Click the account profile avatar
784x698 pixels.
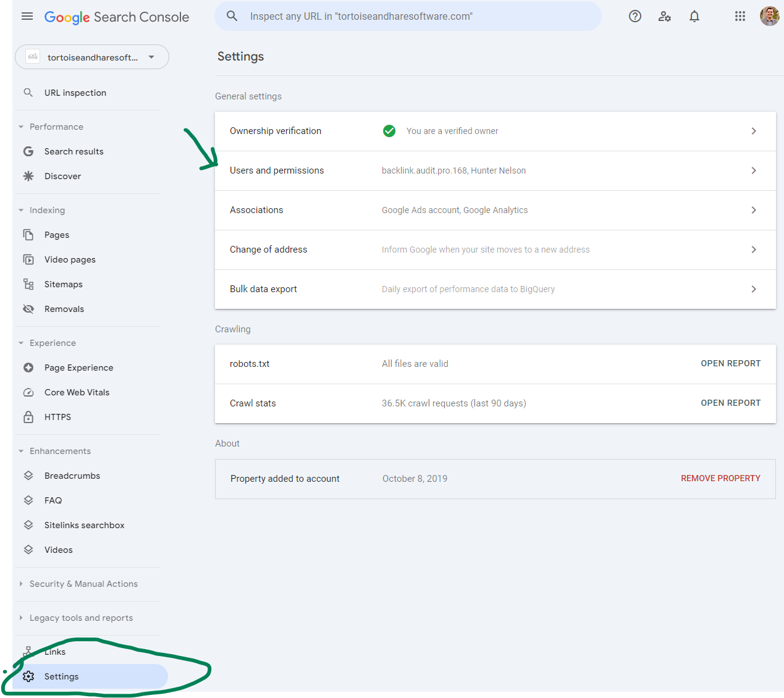point(769,16)
